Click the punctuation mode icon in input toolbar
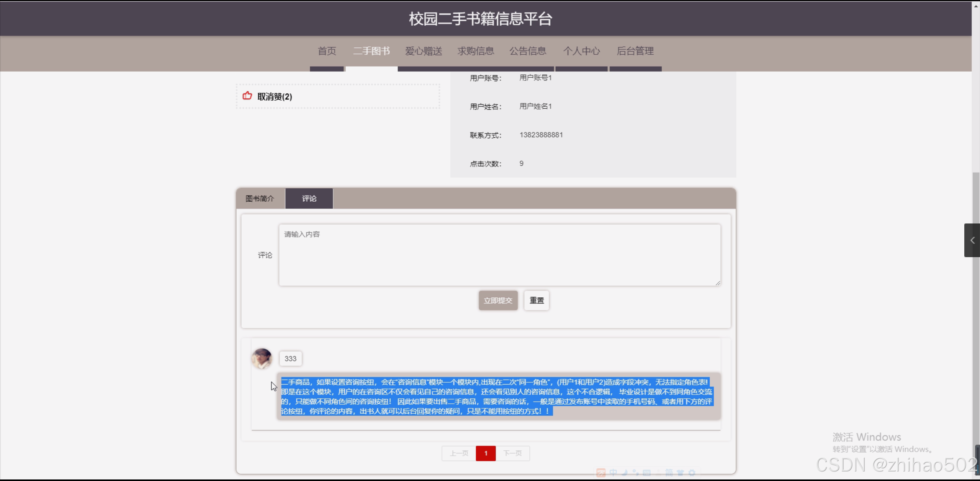The height and width of the screenshot is (481, 980). (x=636, y=473)
